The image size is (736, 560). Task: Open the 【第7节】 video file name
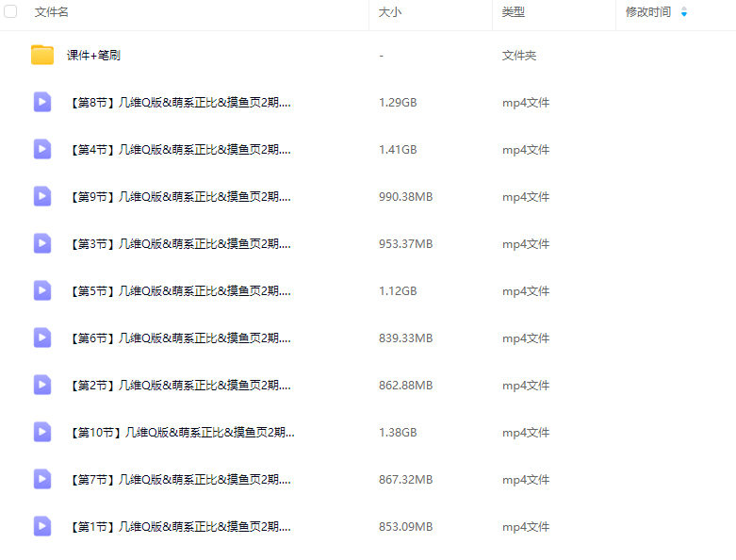tap(179, 480)
